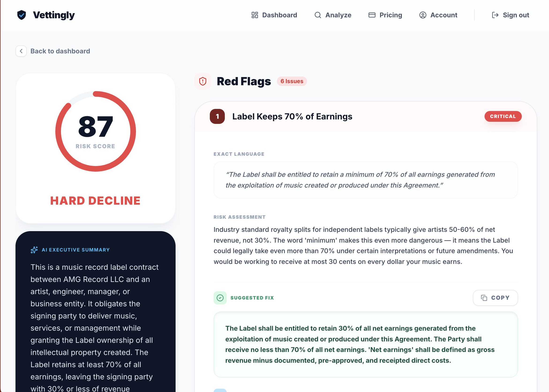The image size is (549, 392).
Task: Click the Sign out arrow icon
Action: (x=495, y=15)
